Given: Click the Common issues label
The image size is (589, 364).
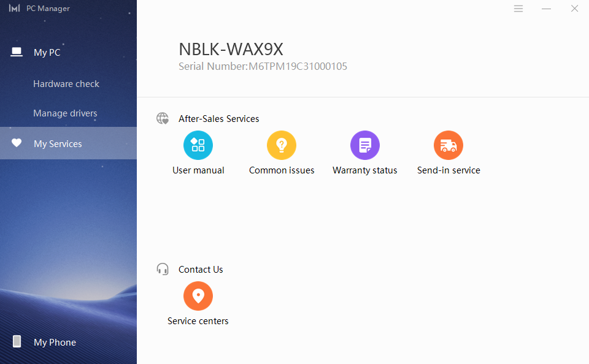Looking at the screenshot, I should click(x=282, y=170).
